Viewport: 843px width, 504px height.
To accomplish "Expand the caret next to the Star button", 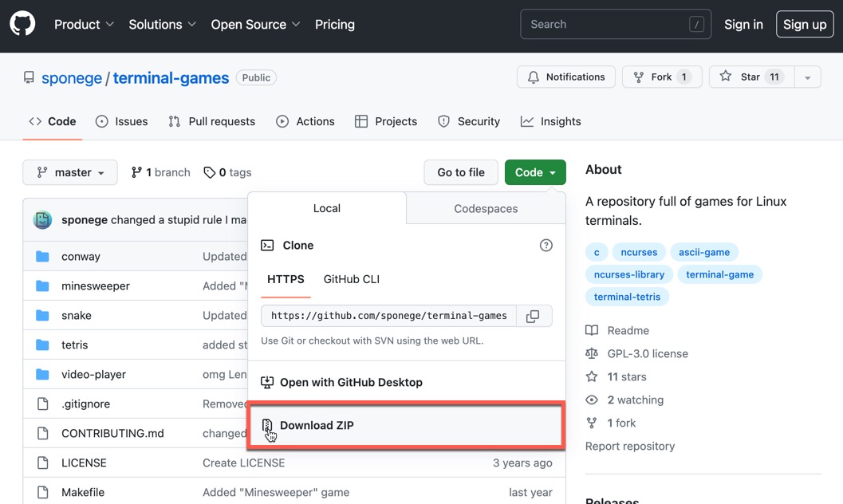I will [807, 77].
